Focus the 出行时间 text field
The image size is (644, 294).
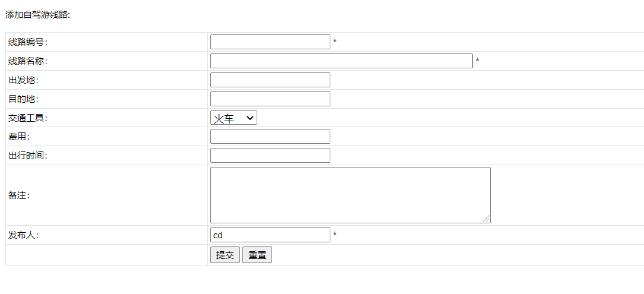[270, 156]
